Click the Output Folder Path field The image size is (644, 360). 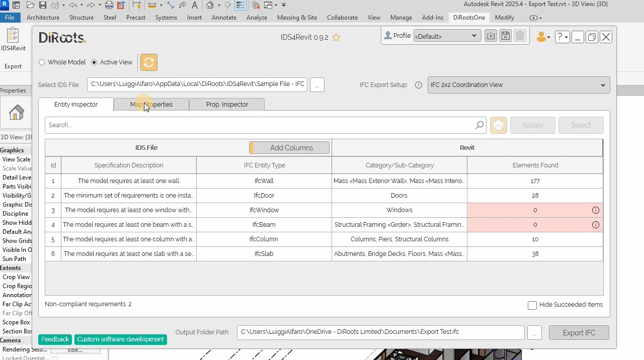(380, 332)
